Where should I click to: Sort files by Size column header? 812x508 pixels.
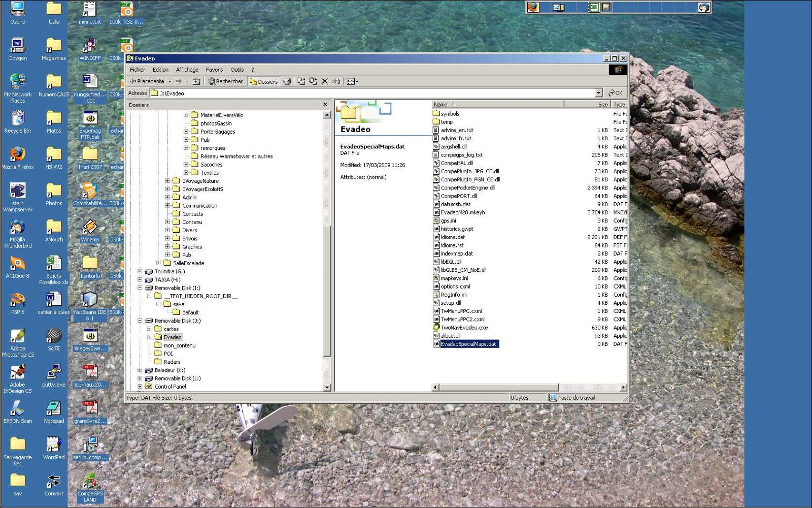pos(587,104)
